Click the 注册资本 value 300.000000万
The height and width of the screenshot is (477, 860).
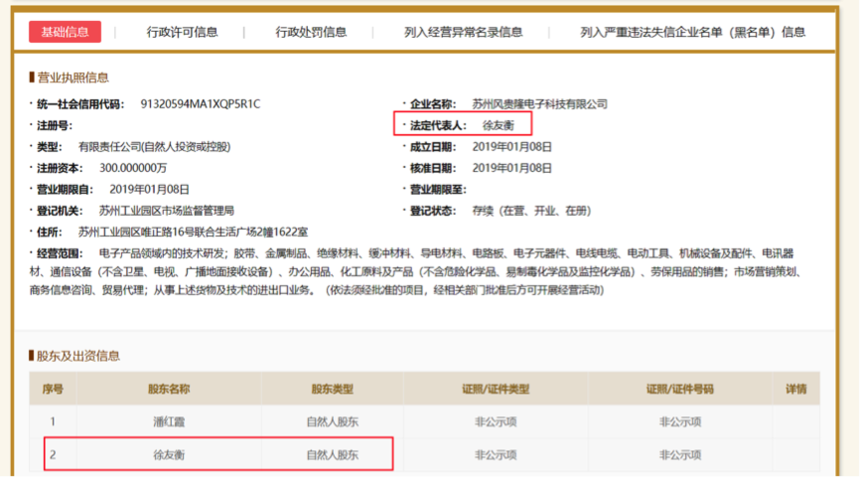tap(133, 168)
